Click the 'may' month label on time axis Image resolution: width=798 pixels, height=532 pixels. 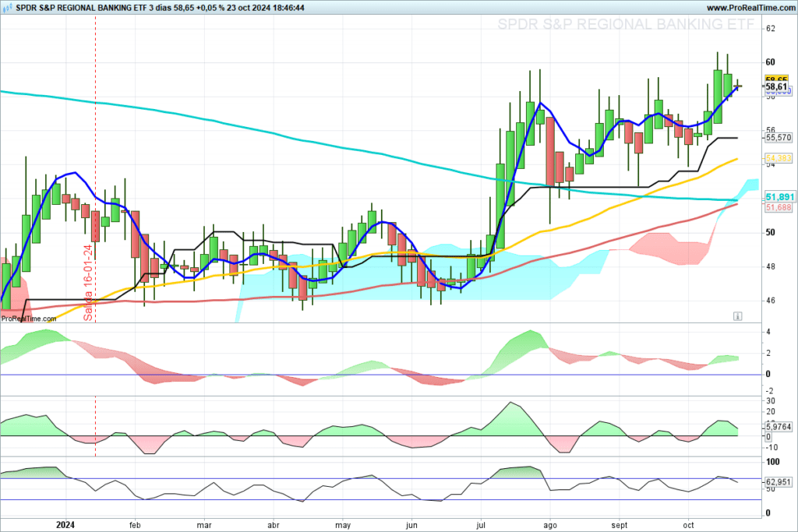click(x=343, y=525)
